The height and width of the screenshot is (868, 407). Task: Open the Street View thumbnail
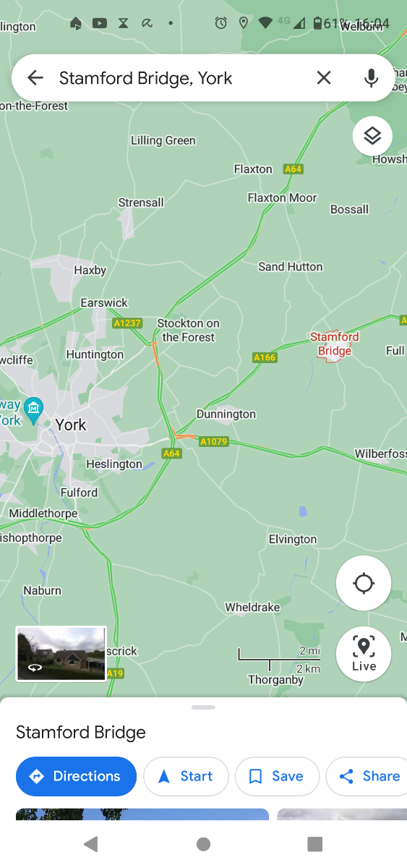pos(61,654)
